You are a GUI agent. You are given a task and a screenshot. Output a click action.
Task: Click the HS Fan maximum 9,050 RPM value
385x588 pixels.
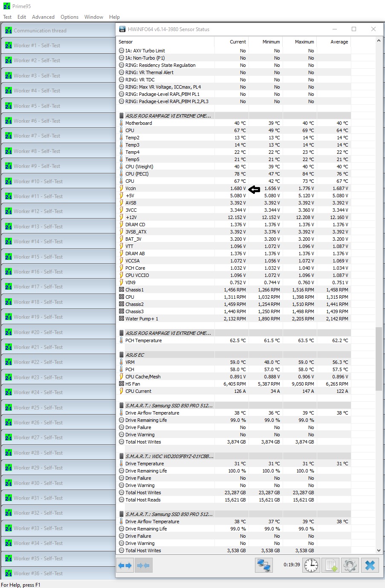pos(303,384)
